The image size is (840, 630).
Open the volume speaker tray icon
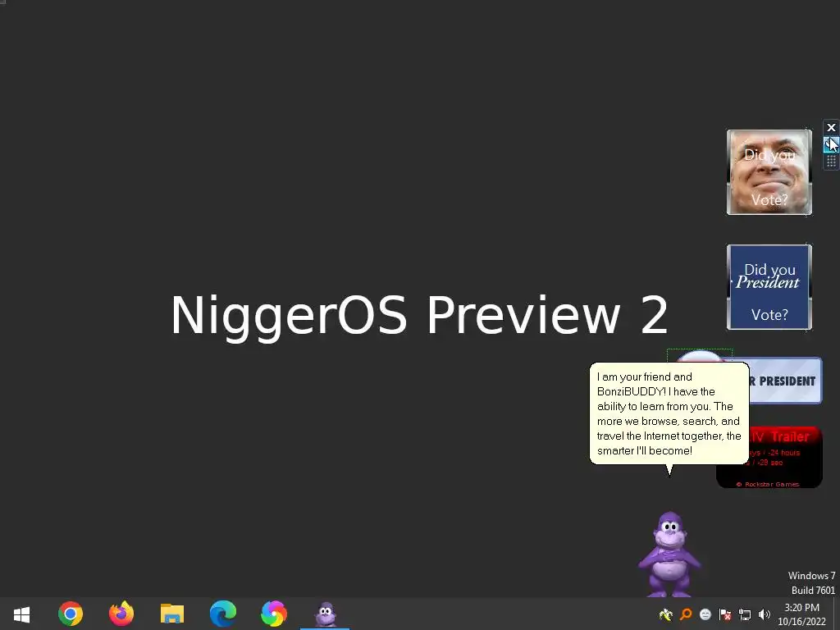(765, 614)
